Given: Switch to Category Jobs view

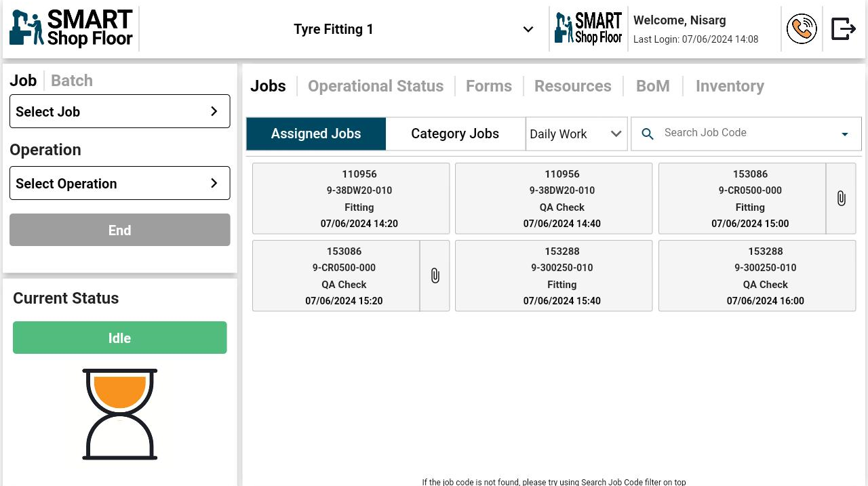Looking at the screenshot, I should (x=455, y=134).
